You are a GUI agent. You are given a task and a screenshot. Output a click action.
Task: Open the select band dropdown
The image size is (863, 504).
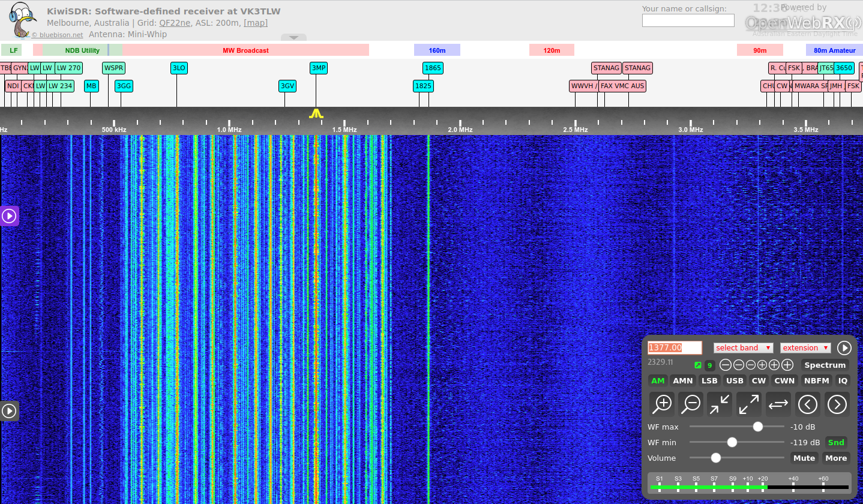coord(743,348)
